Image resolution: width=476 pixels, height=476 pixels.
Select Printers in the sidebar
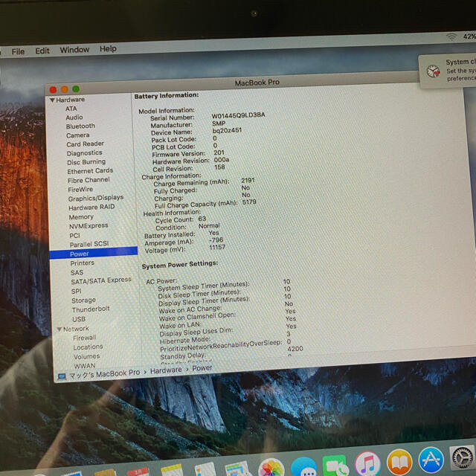point(83,263)
